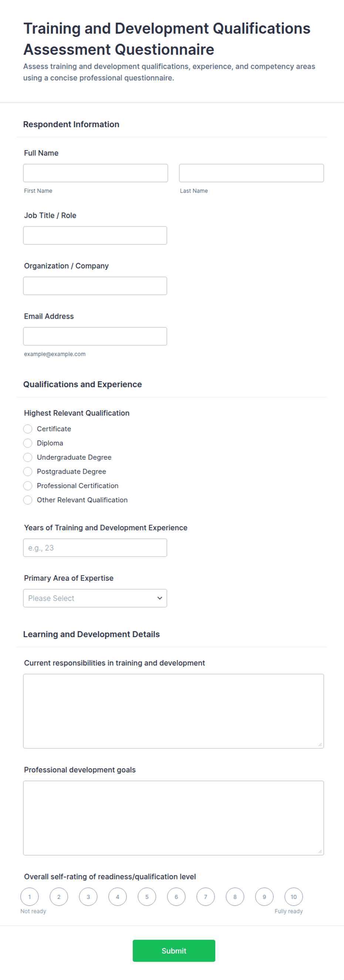344x980 pixels.
Task: Click the Last Name input field
Action: click(x=252, y=173)
